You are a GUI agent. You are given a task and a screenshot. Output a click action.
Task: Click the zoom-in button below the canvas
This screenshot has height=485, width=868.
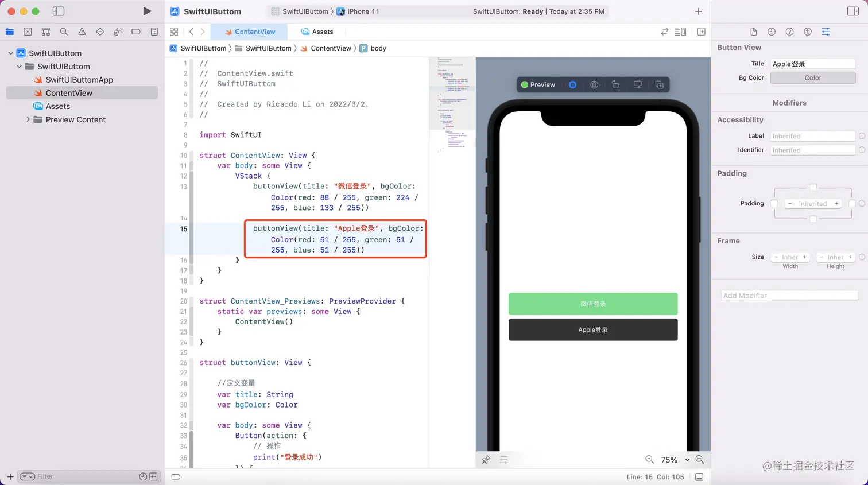tap(700, 459)
